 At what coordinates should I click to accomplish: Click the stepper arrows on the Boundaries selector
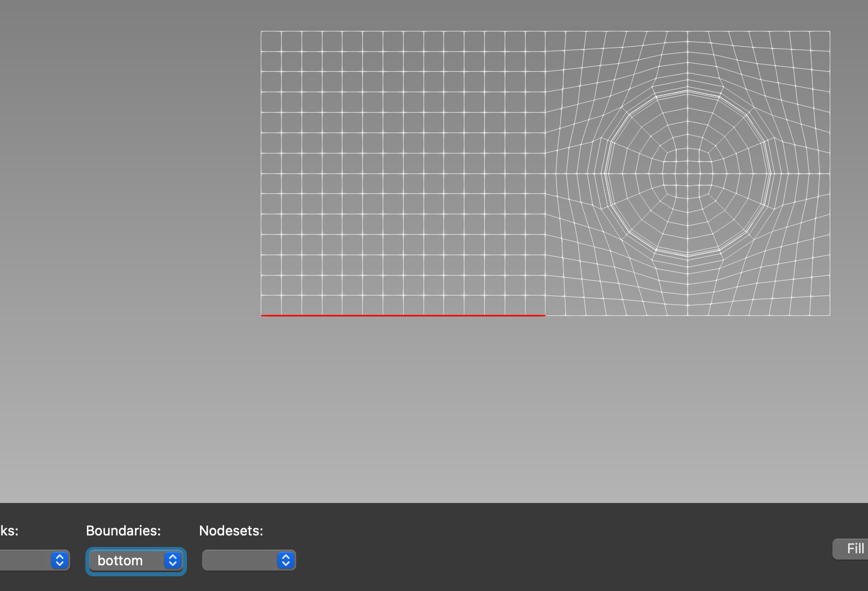(172, 561)
